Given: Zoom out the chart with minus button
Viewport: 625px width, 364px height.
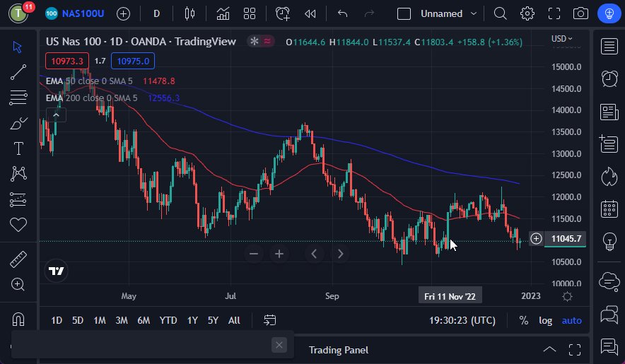Looking at the screenshot, I should (x=255, y=254).
